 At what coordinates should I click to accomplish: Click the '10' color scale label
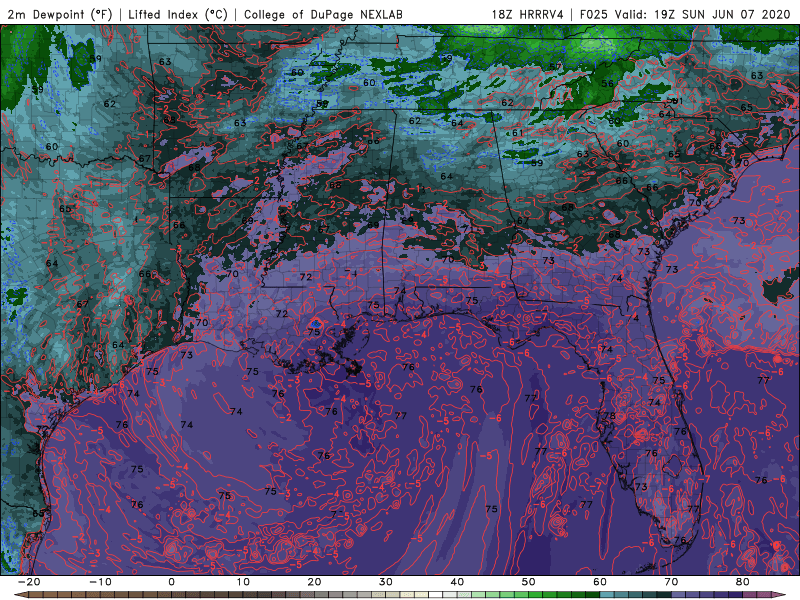tap(243, 582)
